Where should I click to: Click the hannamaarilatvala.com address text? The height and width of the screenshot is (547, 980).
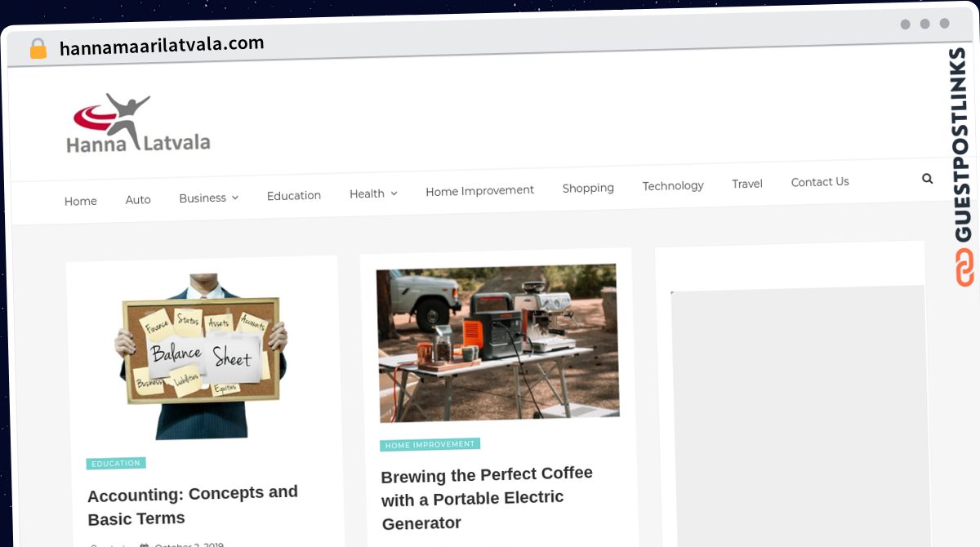click(x=162, y=45)
